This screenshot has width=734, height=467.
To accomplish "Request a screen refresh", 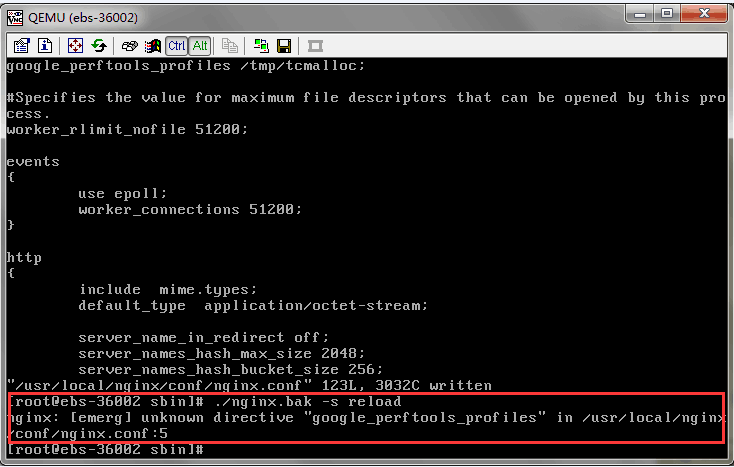I will [99, 46].
